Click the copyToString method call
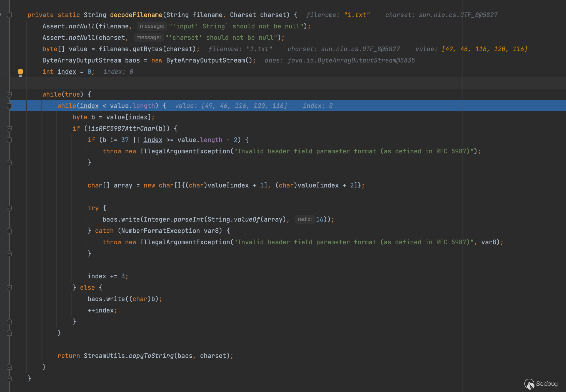 pyautogui.click(x=151, y=356)
